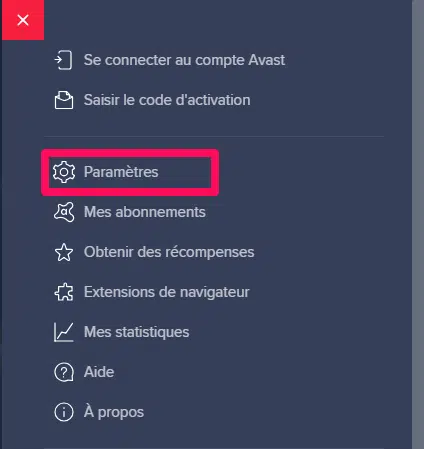The width and height of the screenshot is (424, 449).
Task: Open Extensions de navigateur
Action: [167, 292]
